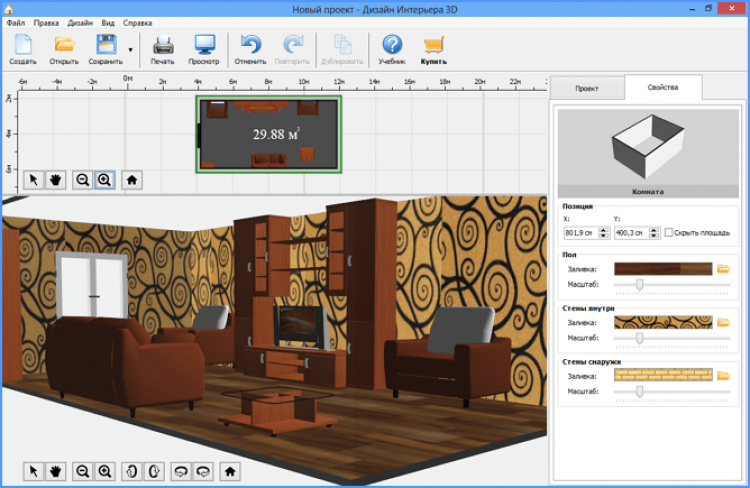Viewport: 750px width, 488px height.
Task: Click the X position input field
Action: tap(581, 232)
